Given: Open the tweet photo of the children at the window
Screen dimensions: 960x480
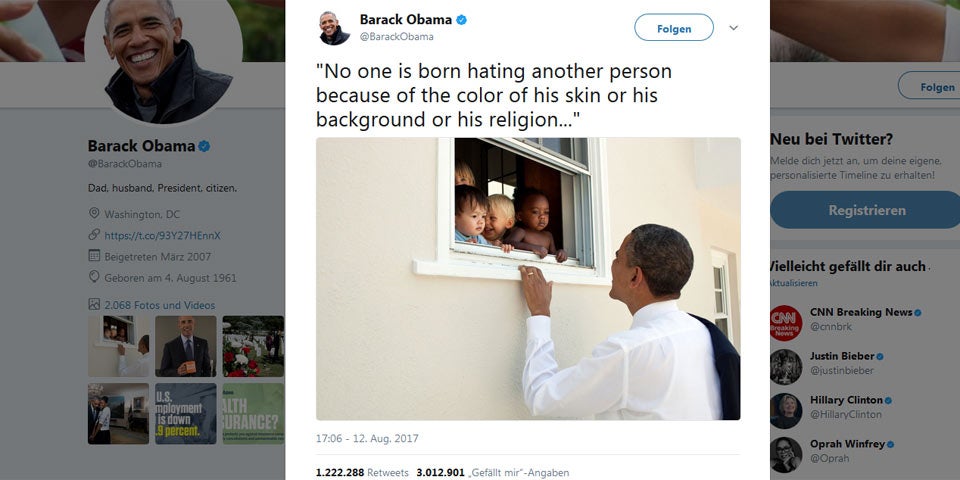Looking at the screenshot, I should tap(528, 279).
